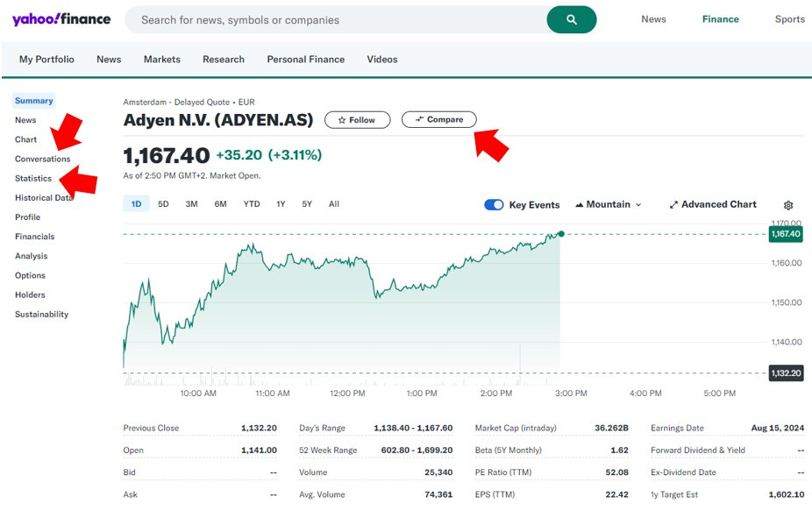812x511 pixels.
Task: Open Financials in the sidebar
Action: [34, 237]
